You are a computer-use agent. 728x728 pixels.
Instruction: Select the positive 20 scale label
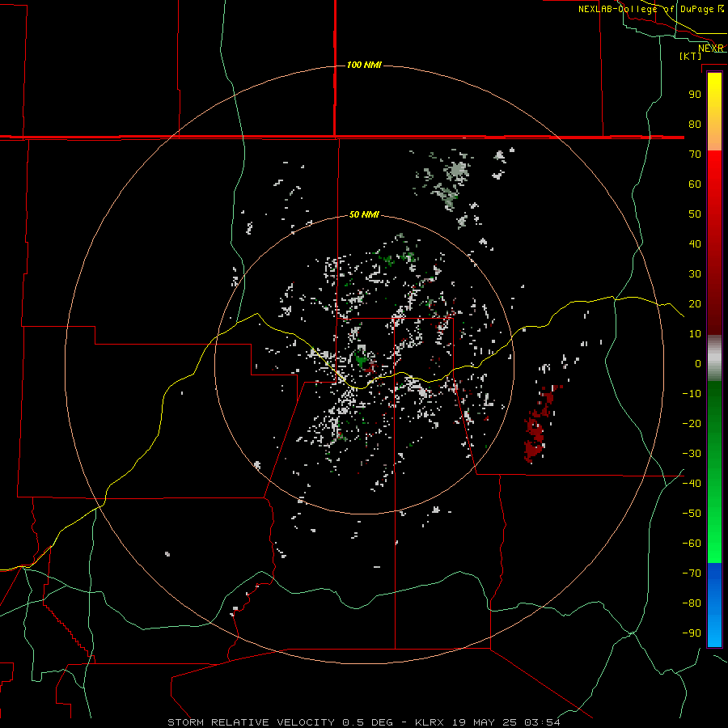click(x=695, y=303)
